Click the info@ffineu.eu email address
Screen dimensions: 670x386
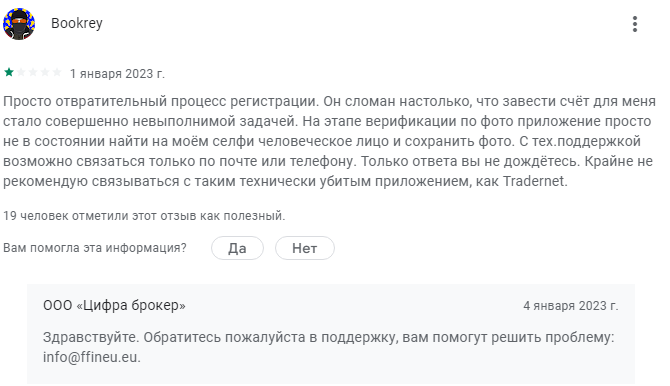point(91,357)
